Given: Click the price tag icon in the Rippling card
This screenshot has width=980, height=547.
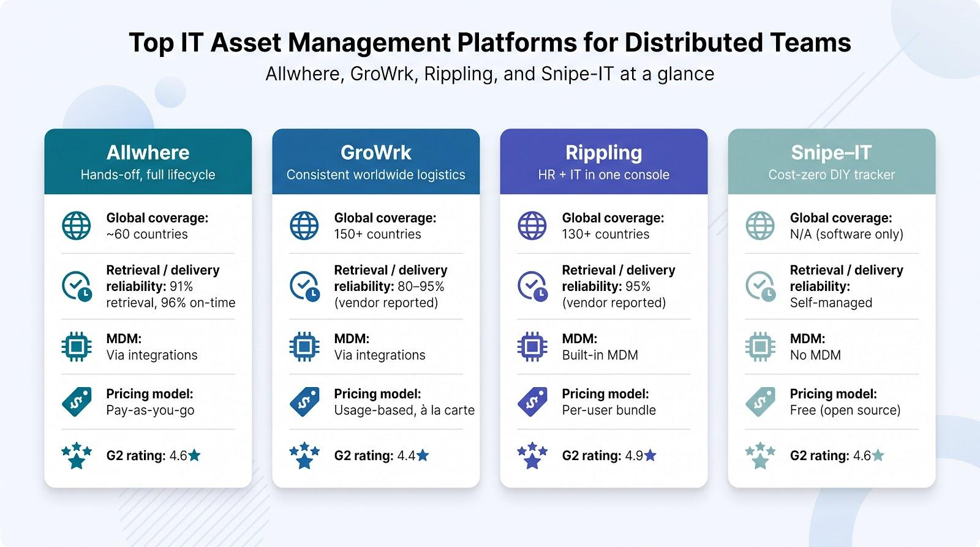Looking at the screenshot, I should (532, 402).
